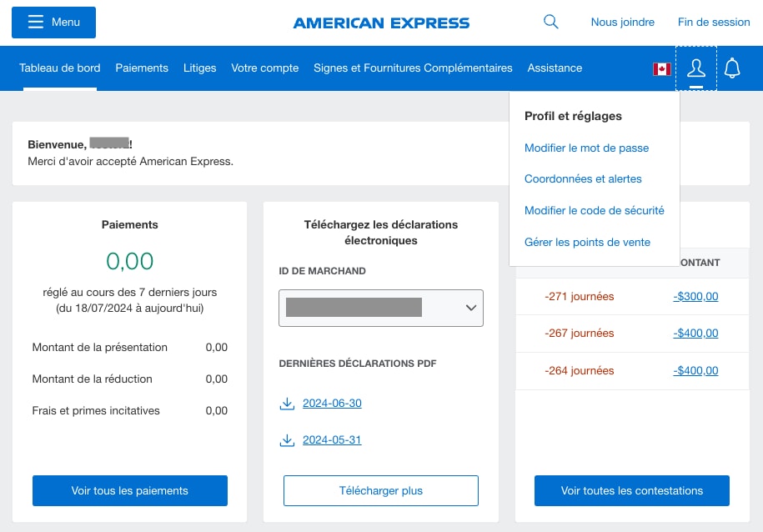763x532 pixels.
Task: Open the Assistance menu
Action: (555, 68)
